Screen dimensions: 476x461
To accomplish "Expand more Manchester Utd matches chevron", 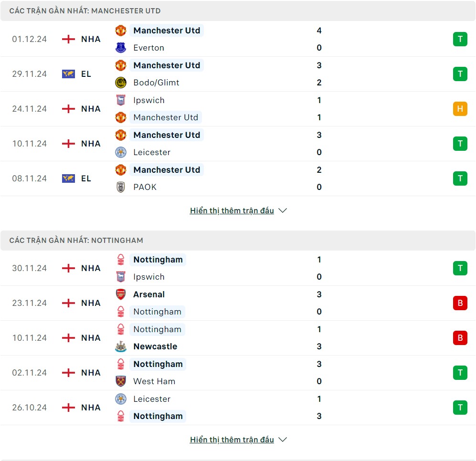I will tap(283, 210).
